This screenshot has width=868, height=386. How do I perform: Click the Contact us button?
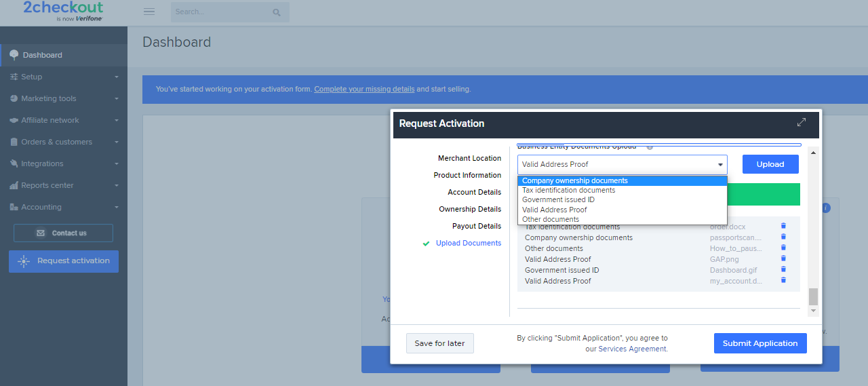point(63,233)
